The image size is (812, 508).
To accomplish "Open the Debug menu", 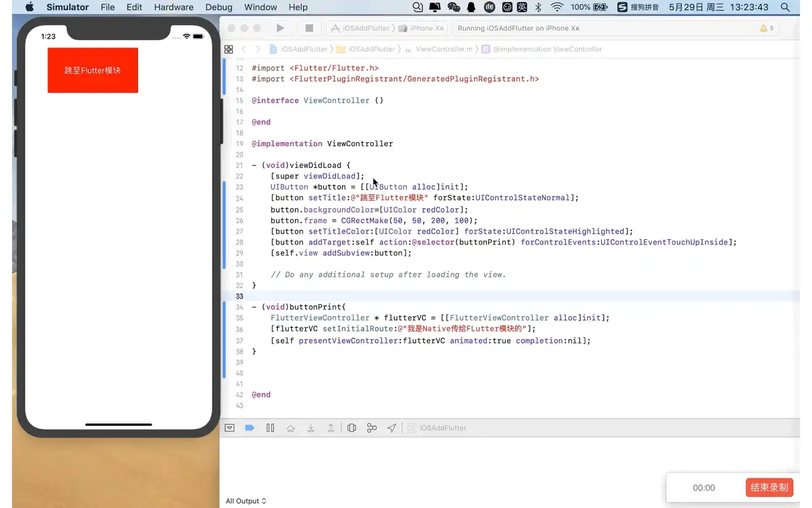I will click(x=219, y=7).
